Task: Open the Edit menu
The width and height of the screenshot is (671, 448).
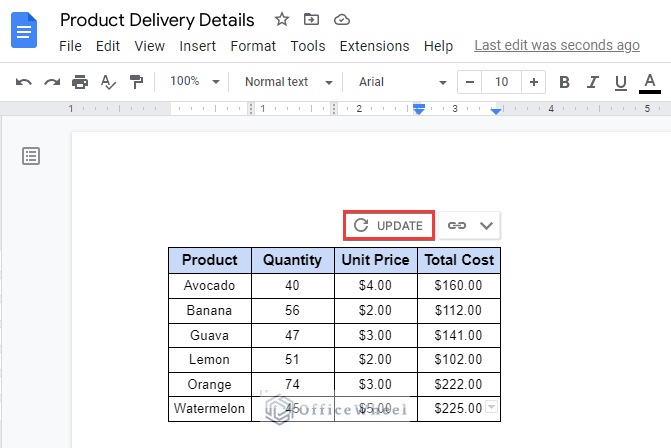Action: [108, 46]
